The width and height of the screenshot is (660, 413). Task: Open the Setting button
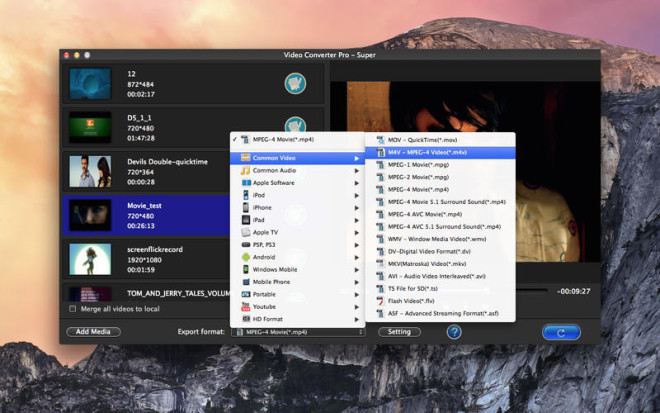click(x=399, y=332)
